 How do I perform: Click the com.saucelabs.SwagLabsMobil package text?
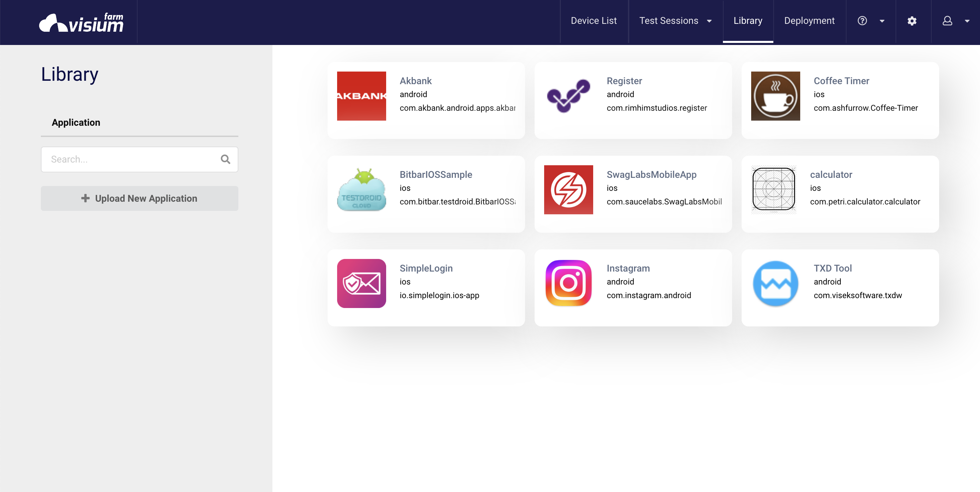tap(664, 201)
